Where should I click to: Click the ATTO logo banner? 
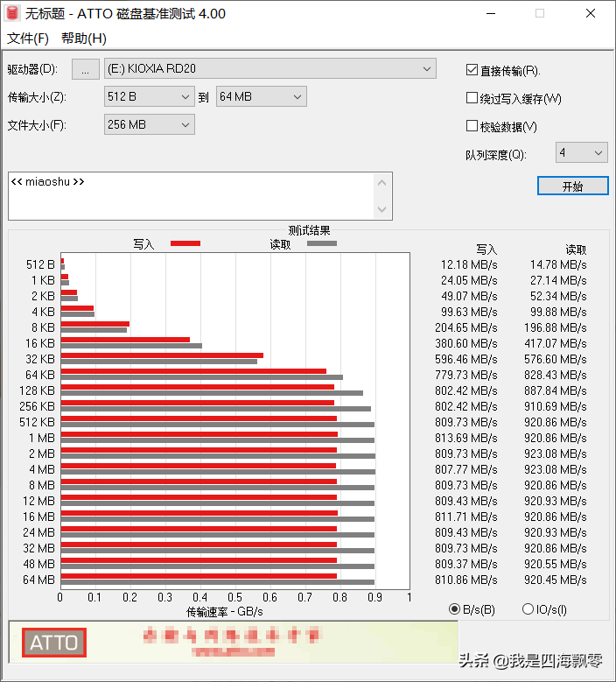pos(54,643)
